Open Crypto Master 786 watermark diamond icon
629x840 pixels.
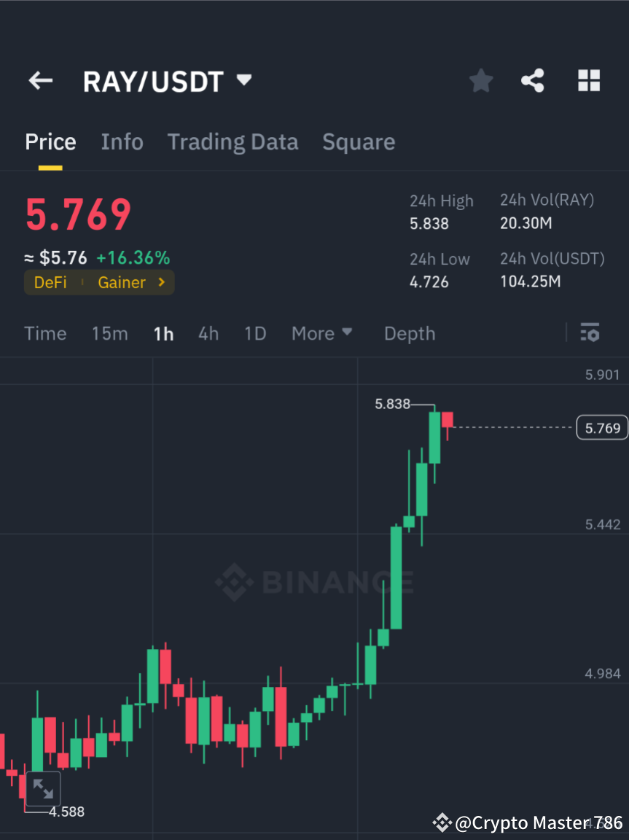click(442, 822)
